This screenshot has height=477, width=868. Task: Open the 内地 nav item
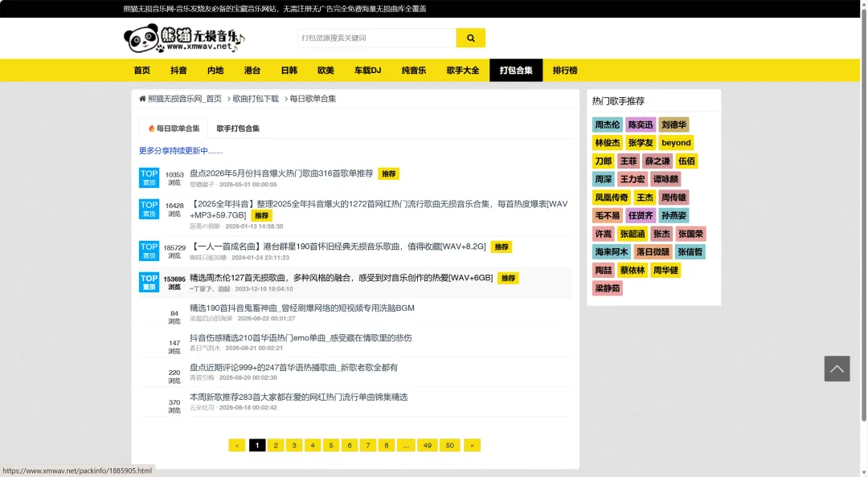point(215,71)
